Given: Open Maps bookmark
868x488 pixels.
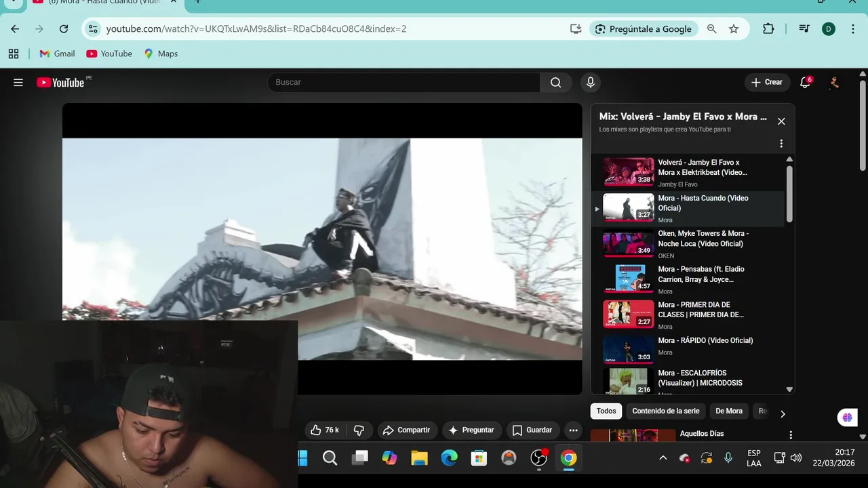Looking at the screenshot, I should (161, 54).
